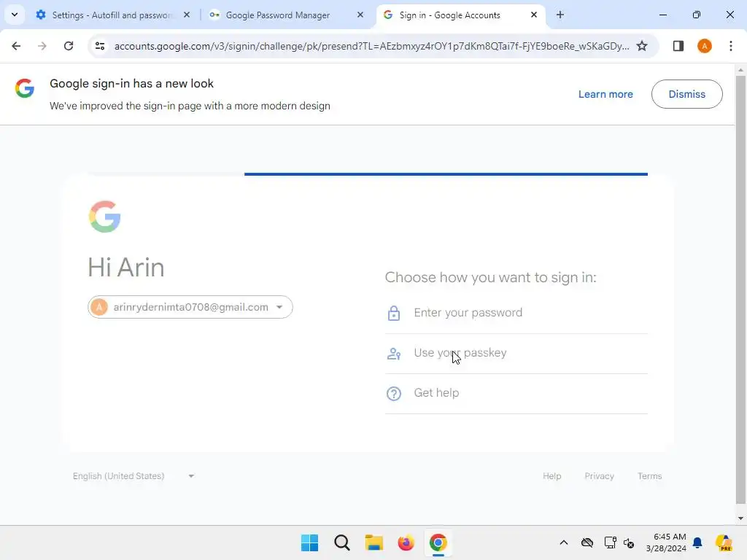This screenshot has height=560, width=747.
Task: Click the passkey person icon
Action: coord(393,354)
